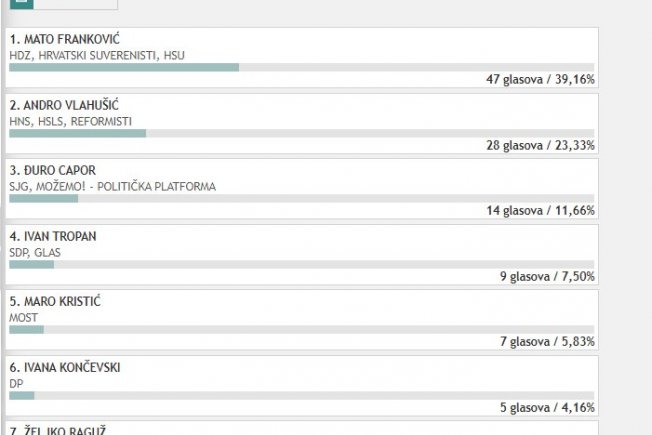The image size is (652, 435).
Task: Click the 5 glasova / 4,16% result
Action: pos(547,407)
